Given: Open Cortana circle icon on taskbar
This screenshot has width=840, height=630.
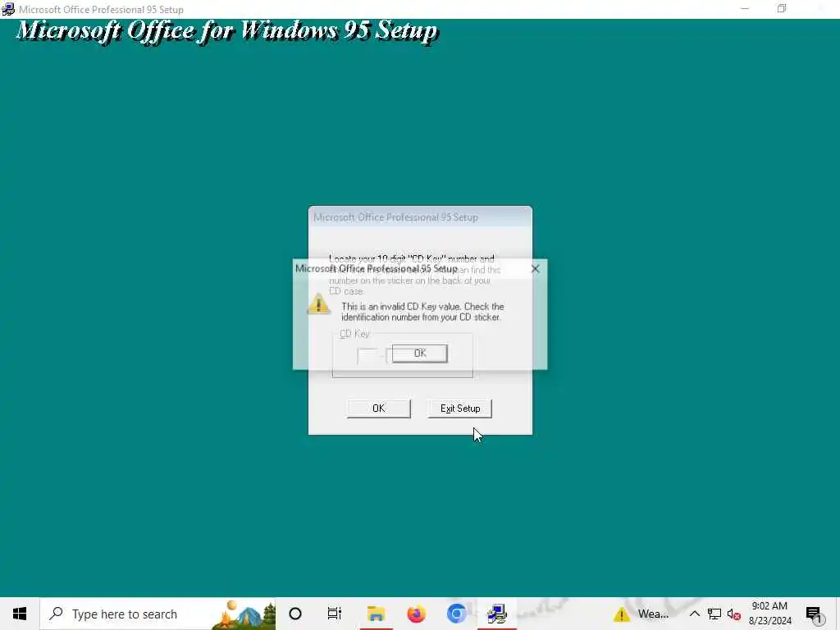Looking at the screenshot, I should point(295,614).
